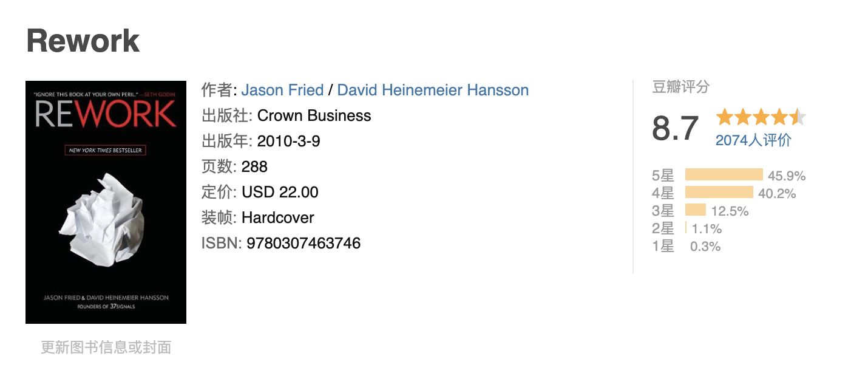Viewport: 868px width, 373px height.
Task: Click the price USD 22.00
Action: 280,193
